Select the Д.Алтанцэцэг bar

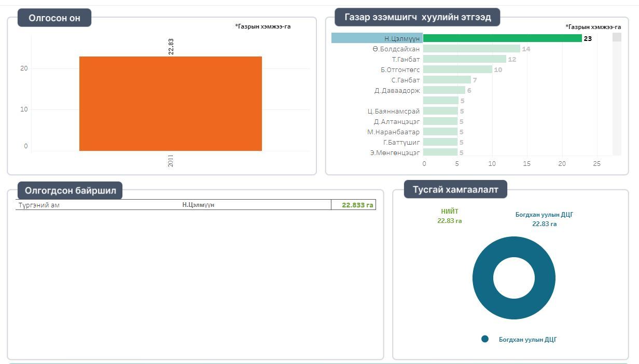tap(440, 121)
